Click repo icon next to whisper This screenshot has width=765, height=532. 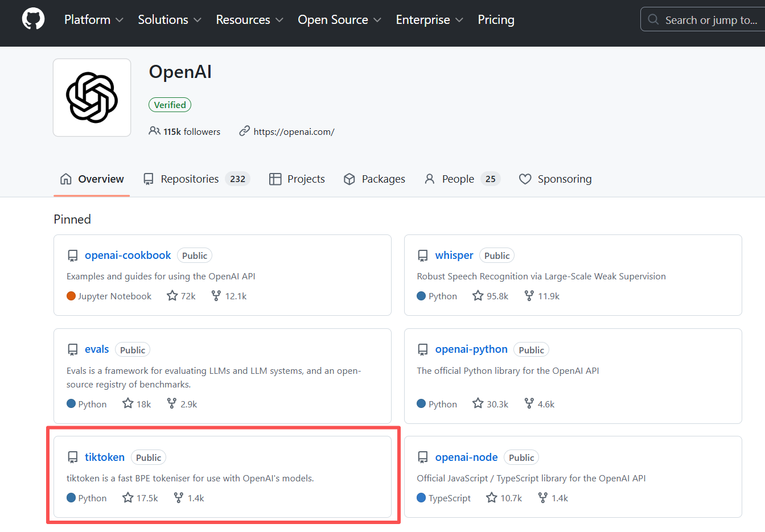[423, 255]
